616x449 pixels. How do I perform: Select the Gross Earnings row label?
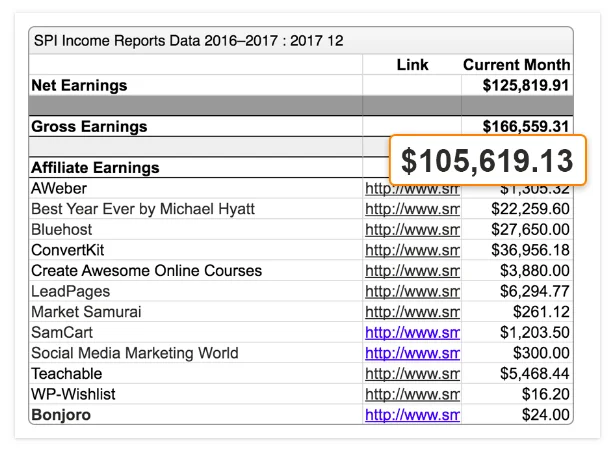tap(89, 126)
